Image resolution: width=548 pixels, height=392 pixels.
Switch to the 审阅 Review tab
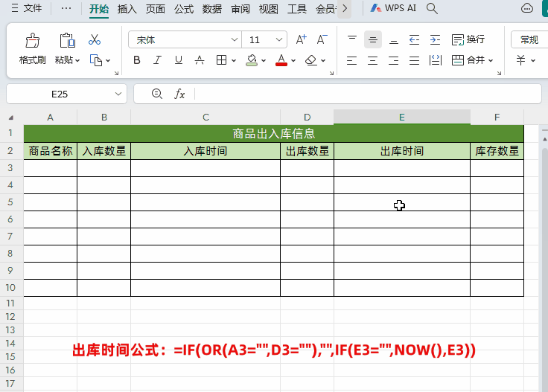coord(240,9)
